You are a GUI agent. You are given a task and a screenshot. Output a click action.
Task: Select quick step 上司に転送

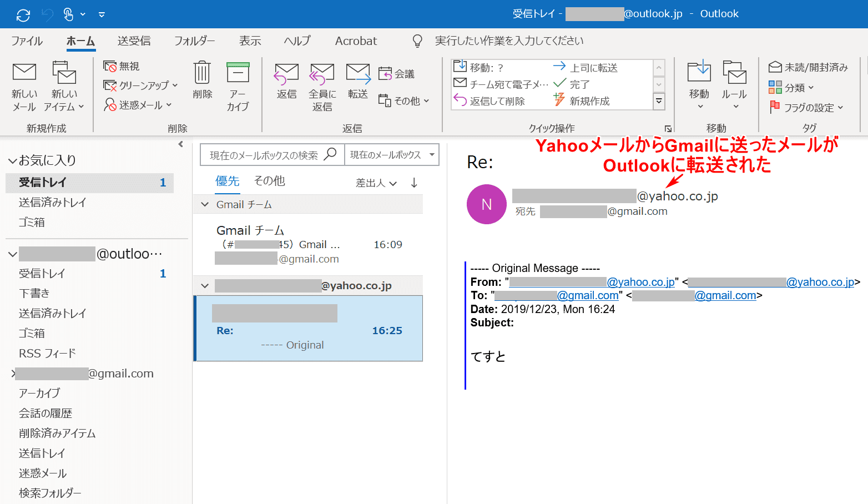tap(586, 67)
